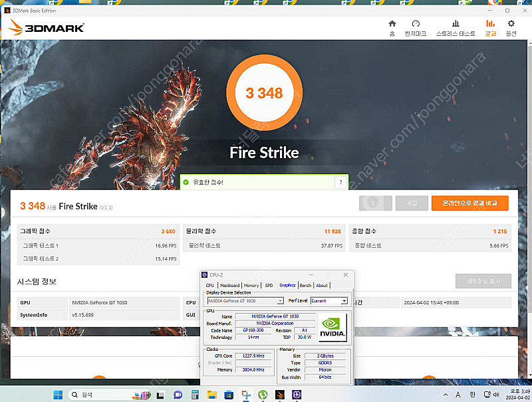Image resolution: width=532 pixels, height=402 pixels.
Task: Click the 3DMark window vertical scrollbar
Action: (529, 210)
